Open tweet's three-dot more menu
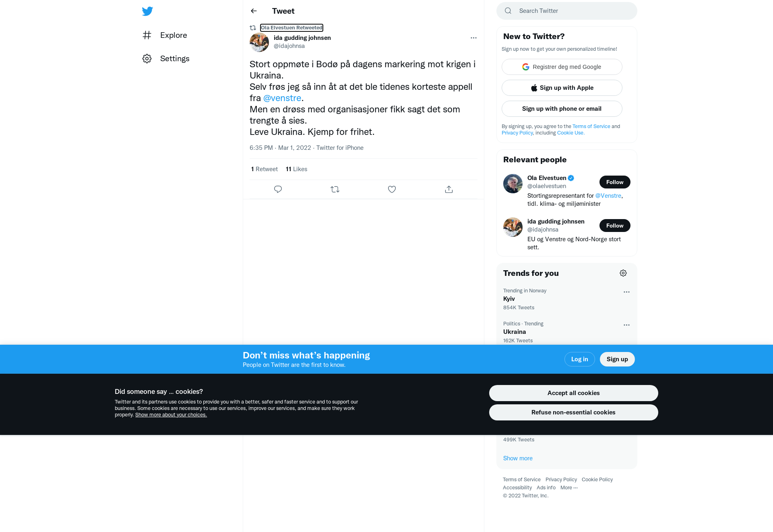Screen dimensions: 773x532 pos(473,38)
